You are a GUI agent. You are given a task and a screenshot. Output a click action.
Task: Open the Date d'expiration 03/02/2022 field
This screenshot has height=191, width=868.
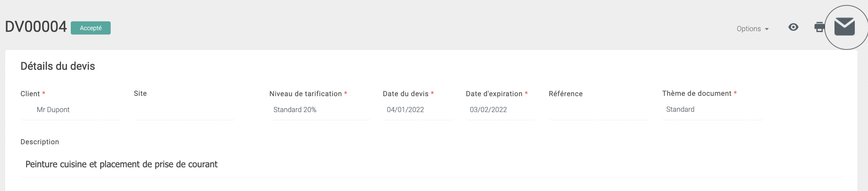[501, 110]
